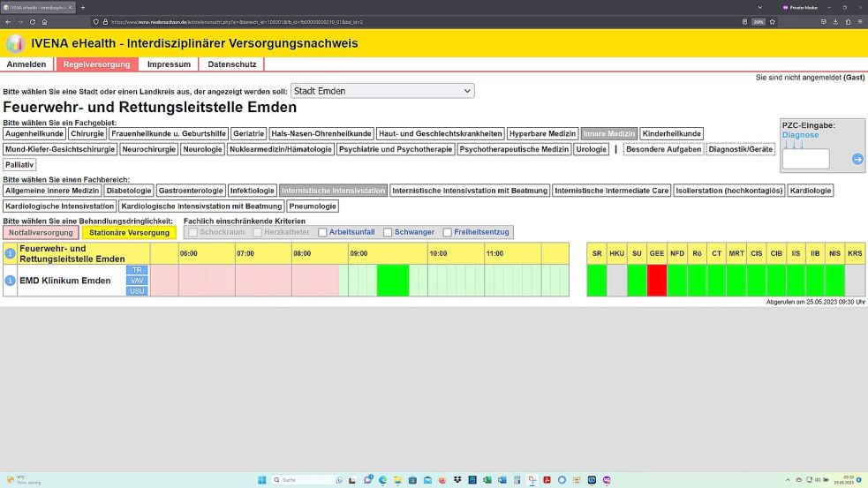Open Windows Start menu
868x488 pixels.
point(262,480)
